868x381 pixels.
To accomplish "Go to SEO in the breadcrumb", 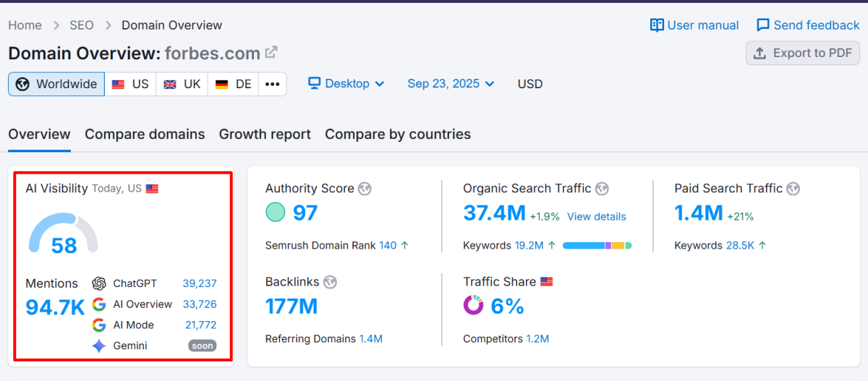I will (x=82, y=25).
